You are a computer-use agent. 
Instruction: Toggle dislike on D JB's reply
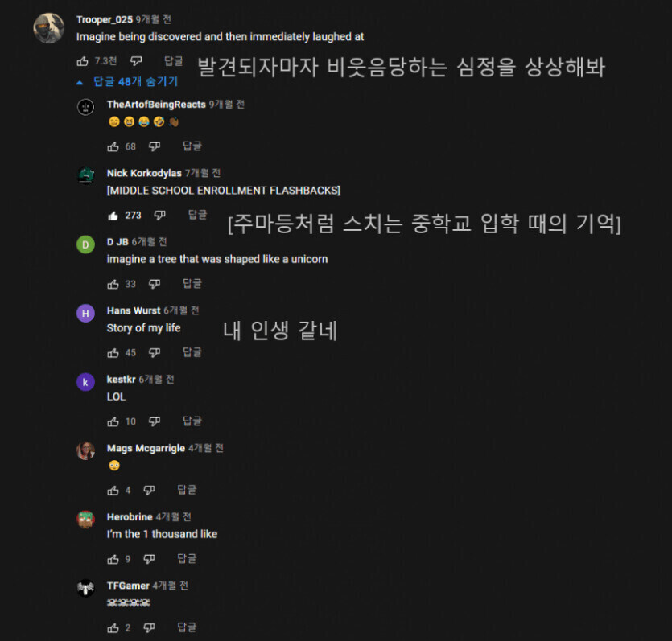pyautogui.click(x=155, y=283)
